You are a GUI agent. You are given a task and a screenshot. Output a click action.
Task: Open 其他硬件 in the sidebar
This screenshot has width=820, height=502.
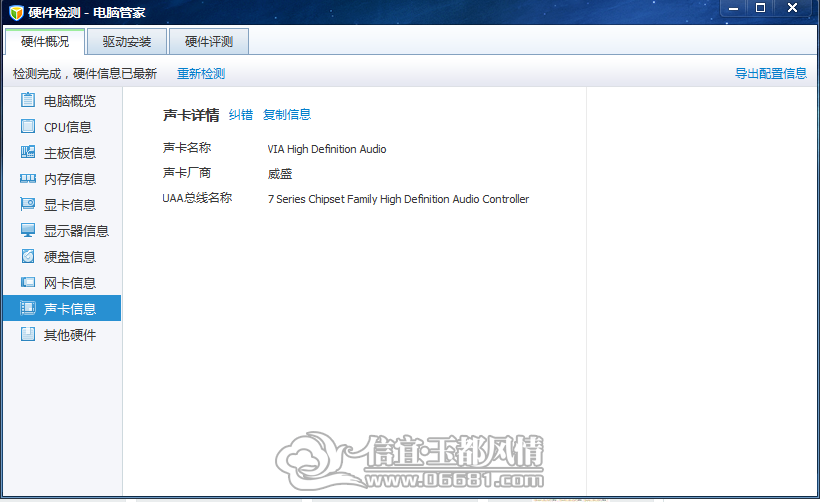[62, 335]
